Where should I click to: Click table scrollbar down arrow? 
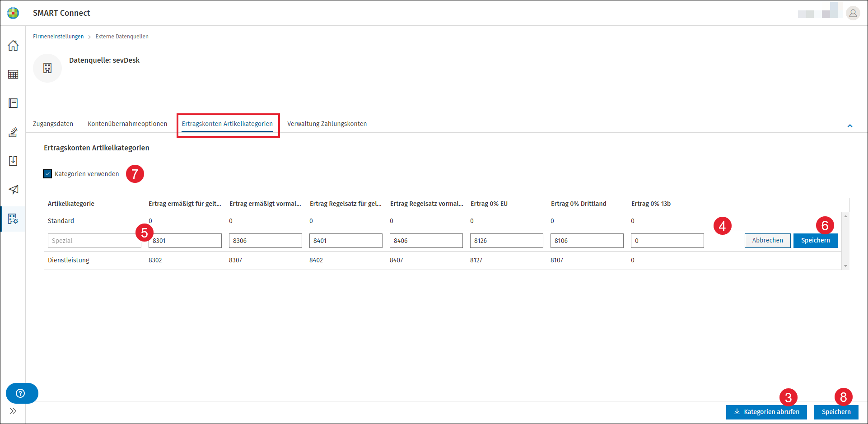click(x=845, y=266)
